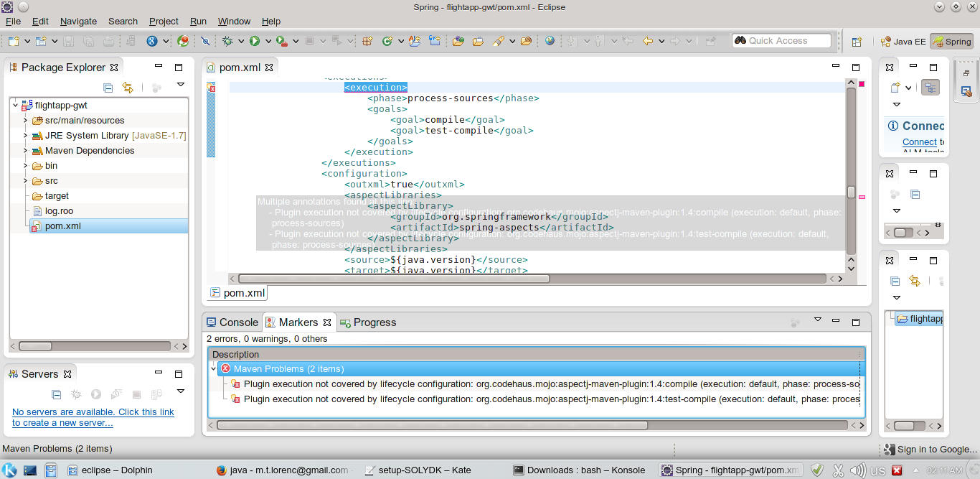Expand the Maven Dependencies node
980x479 pixels.
(x=25, y=151)
